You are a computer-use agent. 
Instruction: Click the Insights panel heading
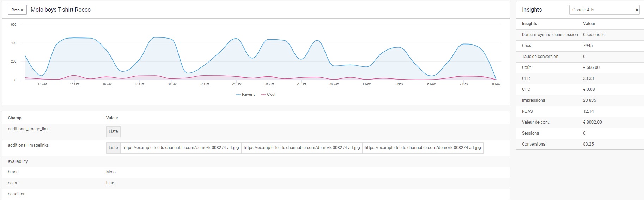pos(532,10)
